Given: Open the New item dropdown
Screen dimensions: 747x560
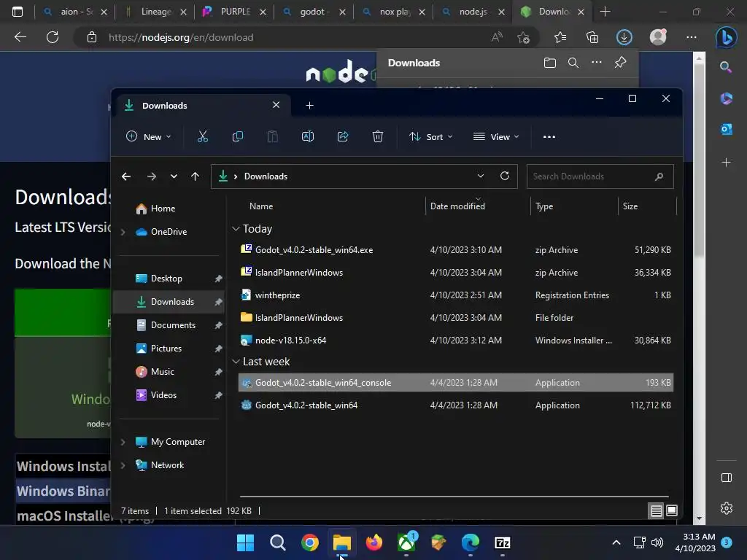Looking at the screenshot, I should coord(148,136).
